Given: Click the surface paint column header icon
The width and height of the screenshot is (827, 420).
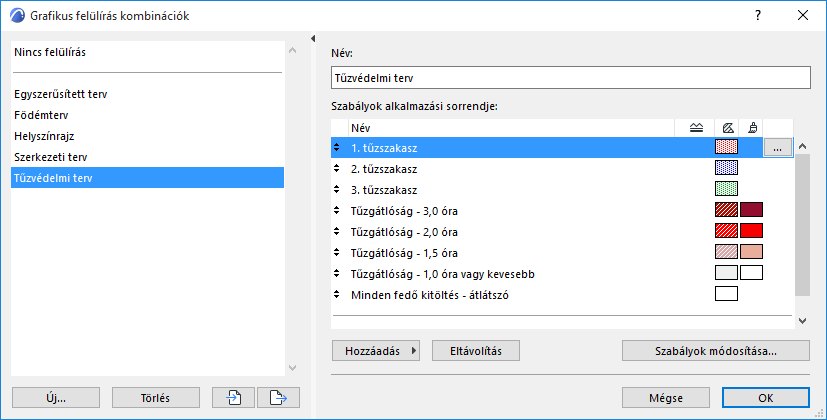Looking at the screenshot, I should pyautogui.click(x=753, y=127).
